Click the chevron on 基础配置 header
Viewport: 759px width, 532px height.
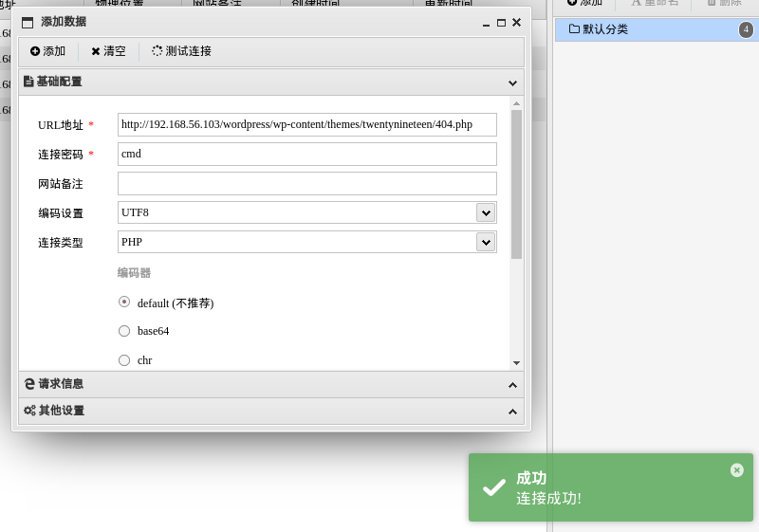pyautogui.click(x=512, y=83)
